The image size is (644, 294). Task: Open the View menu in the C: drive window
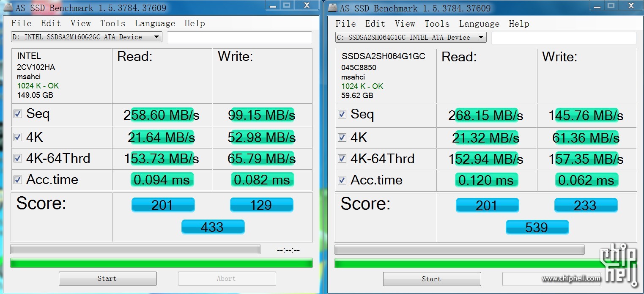[405, 24]
